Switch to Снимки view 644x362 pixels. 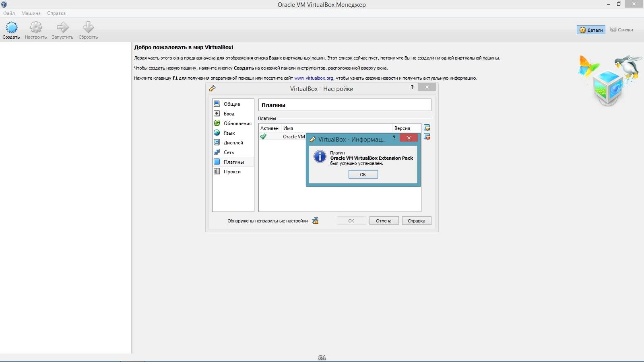tap(621, 30)
